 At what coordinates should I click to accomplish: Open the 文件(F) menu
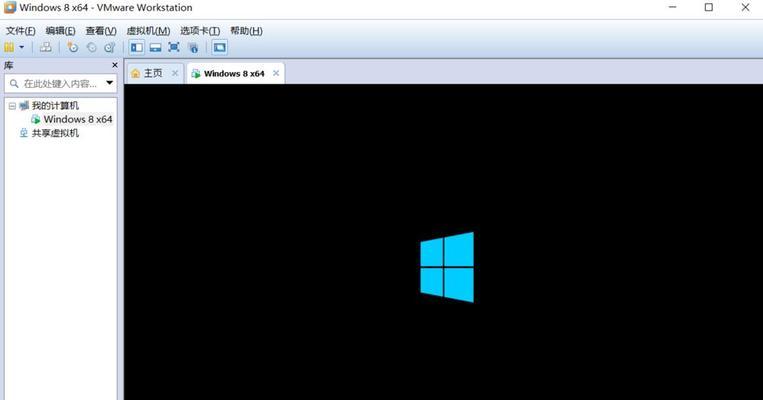20,31
